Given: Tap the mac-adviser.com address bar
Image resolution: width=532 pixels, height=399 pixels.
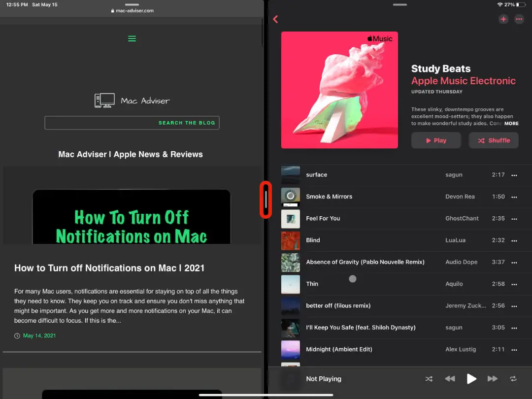Looking at the screenshot, I should point(132,10).
